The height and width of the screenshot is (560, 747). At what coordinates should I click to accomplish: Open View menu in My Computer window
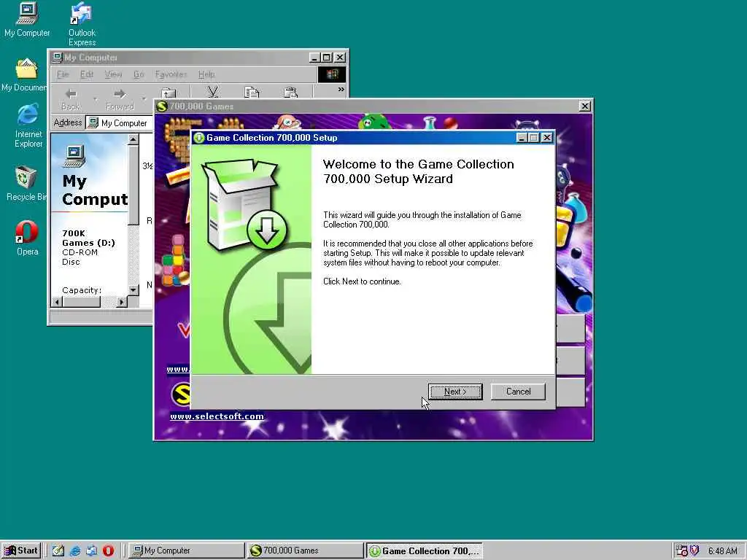(x=113, y=74)
